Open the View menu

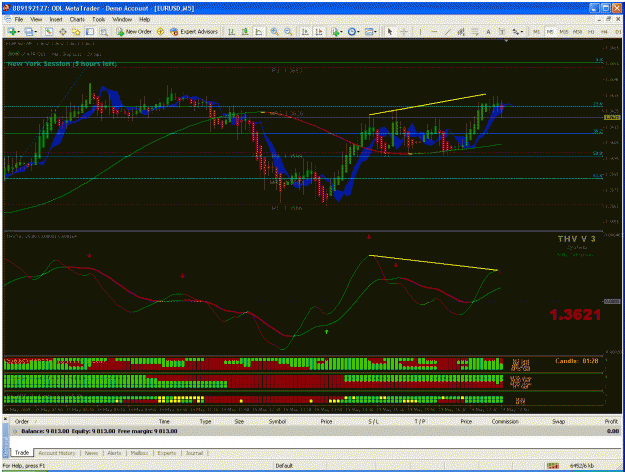point(36,19)
